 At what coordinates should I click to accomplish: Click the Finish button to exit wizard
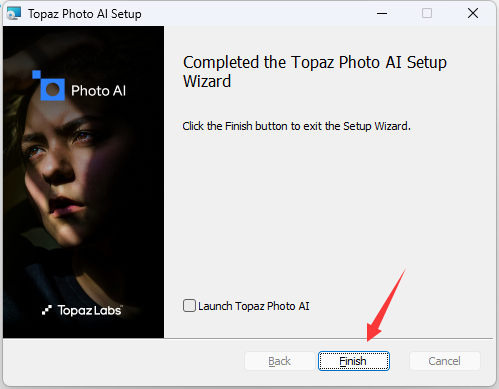(354, 361)
